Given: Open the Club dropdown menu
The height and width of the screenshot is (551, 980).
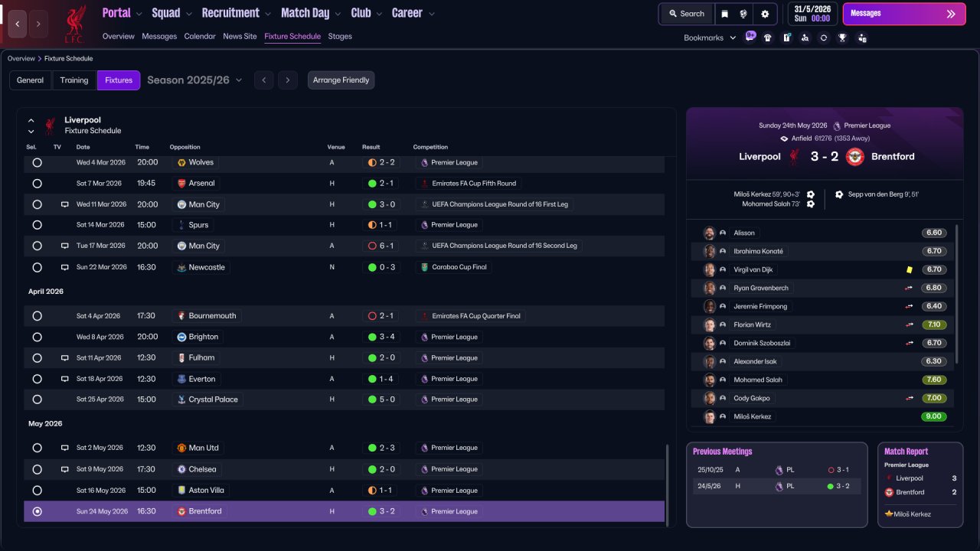Looking at the screenshot, I should tap(367, 13).
